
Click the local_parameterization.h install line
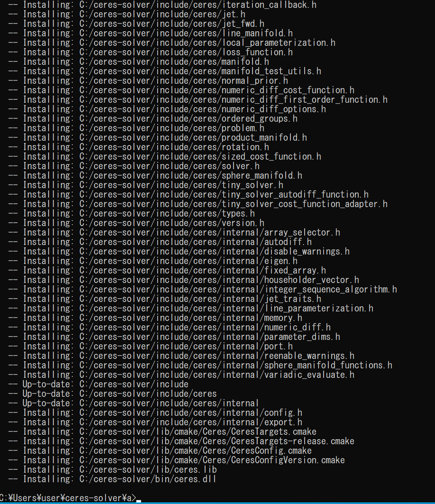tap(171, 43)
